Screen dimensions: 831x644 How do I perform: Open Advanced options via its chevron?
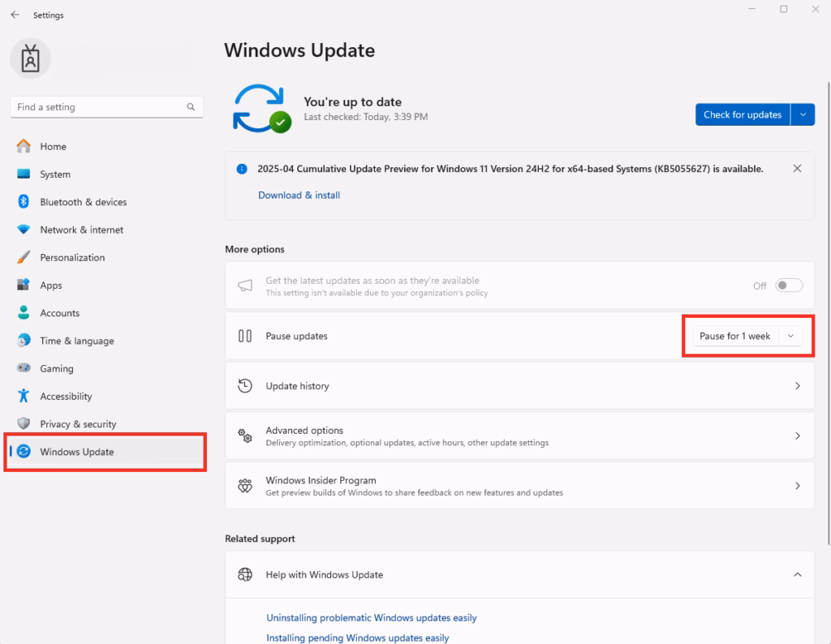coord(798,436)
